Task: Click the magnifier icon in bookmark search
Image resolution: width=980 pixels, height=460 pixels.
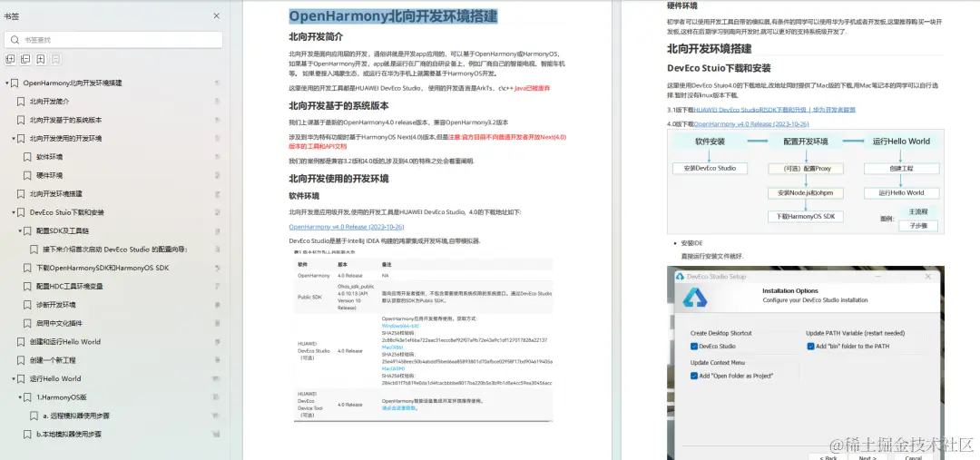Action: click(15, 40)
